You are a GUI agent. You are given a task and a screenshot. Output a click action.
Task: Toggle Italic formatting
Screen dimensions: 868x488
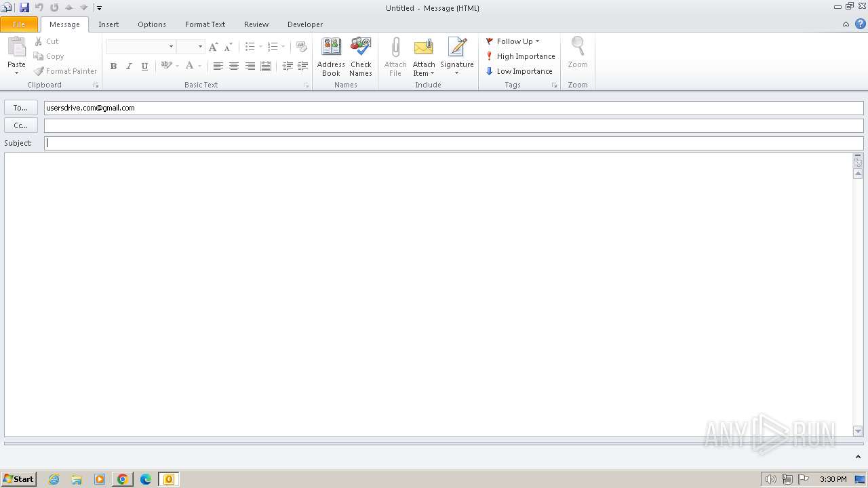[129, 66]
